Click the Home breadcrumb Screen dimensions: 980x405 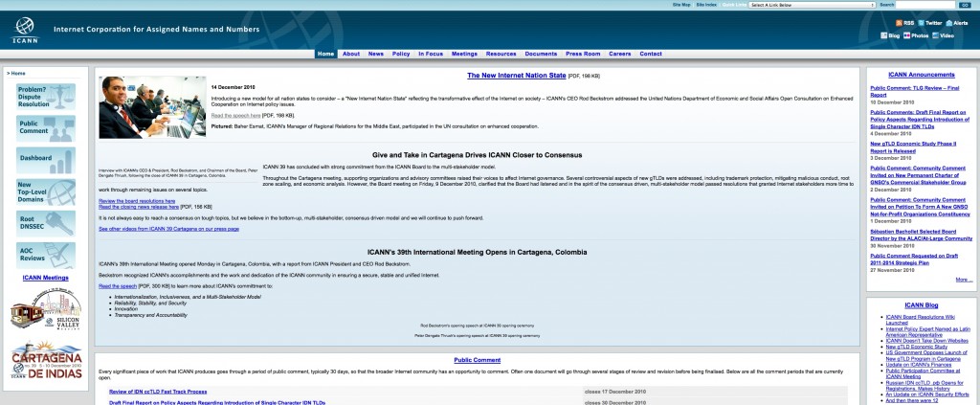point(18,74)
